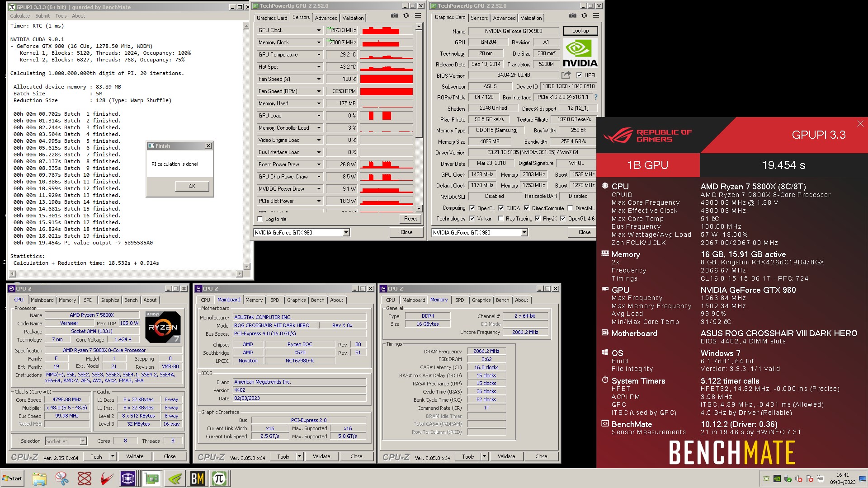Open Windows Explorer from the taskbar
This screenshot has width=868, height=488.
click(39, 479)
